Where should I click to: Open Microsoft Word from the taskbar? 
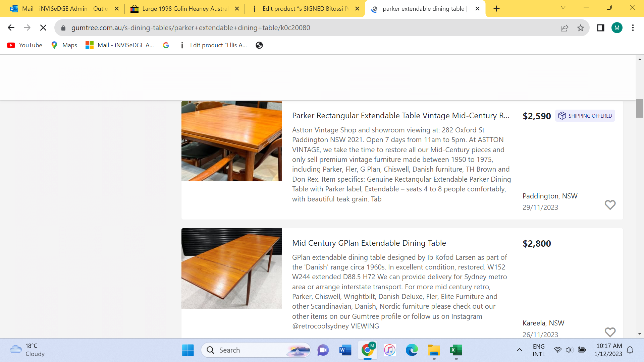point(345,350)
